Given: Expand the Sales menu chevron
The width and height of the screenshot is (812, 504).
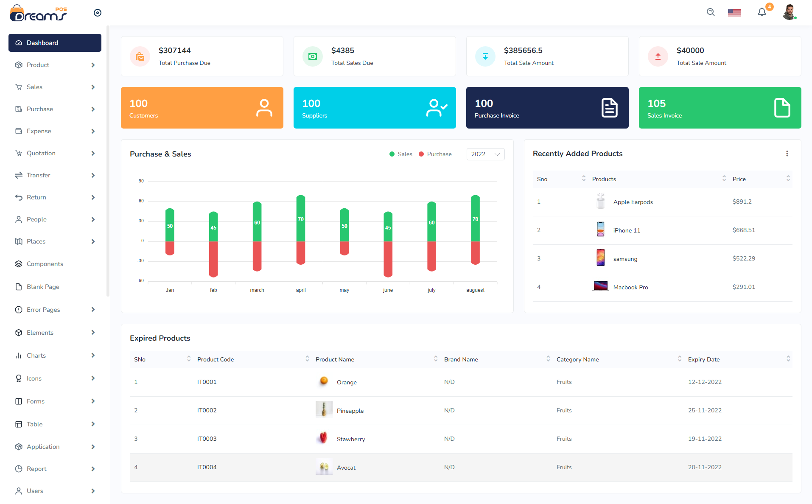Looking at the screenshot, I should pyautogui.click(x=93, y=87).
